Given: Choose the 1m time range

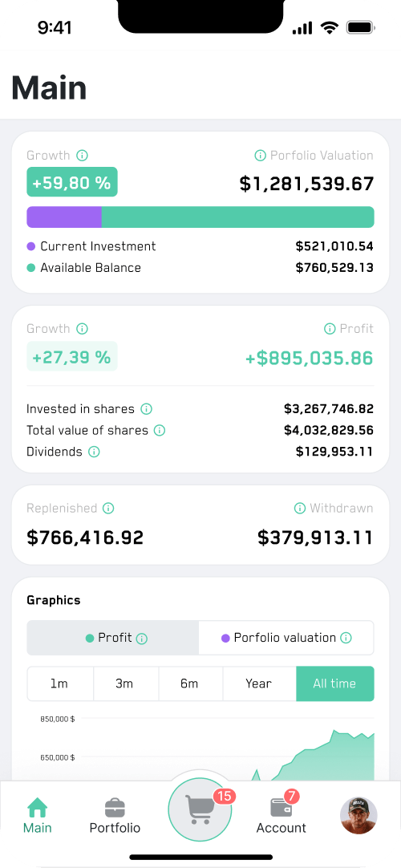Looking at the screenshot, I should point(59,683).
